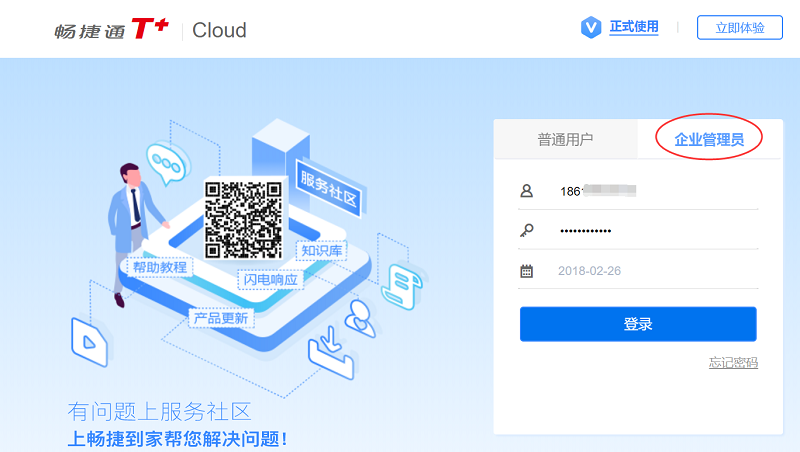Image resolution: width=800 pixels, height=452 pixels.
Task: Switch to the 普通用户 tab
Action: pyautogui.click(x=565, y=139)
